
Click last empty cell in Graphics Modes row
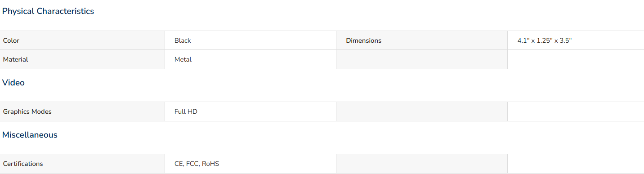click(576, 112)
